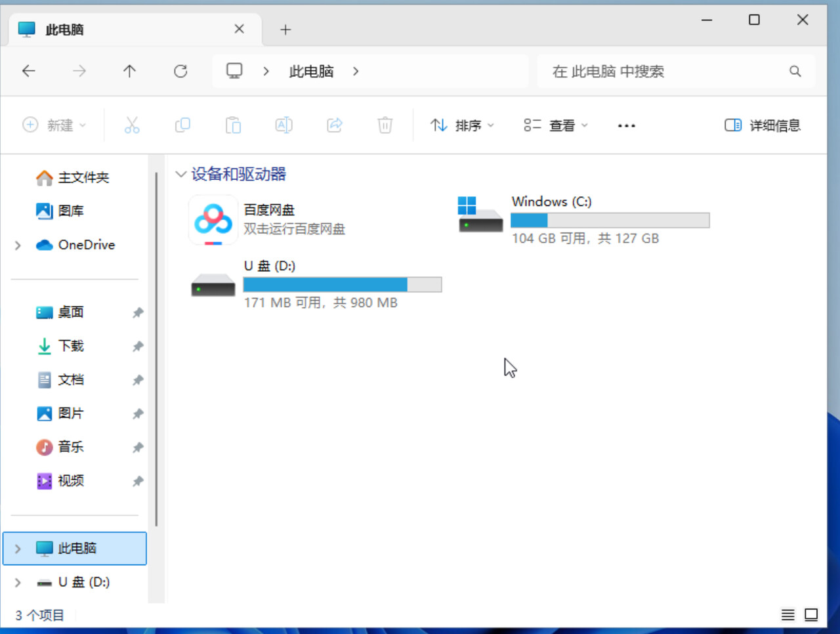840x634 pixels.
Task: Unpin 桌面 via its pin icon
Action: point(138,312)
